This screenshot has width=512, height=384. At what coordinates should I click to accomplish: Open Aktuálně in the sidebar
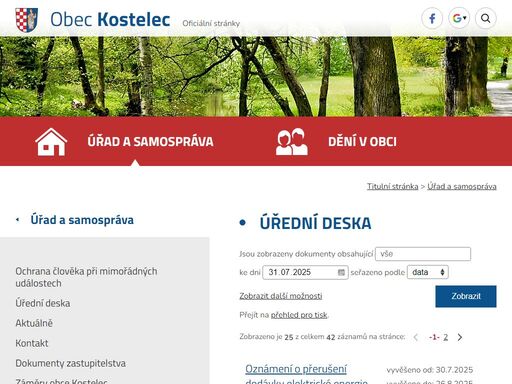pos(34,323)
